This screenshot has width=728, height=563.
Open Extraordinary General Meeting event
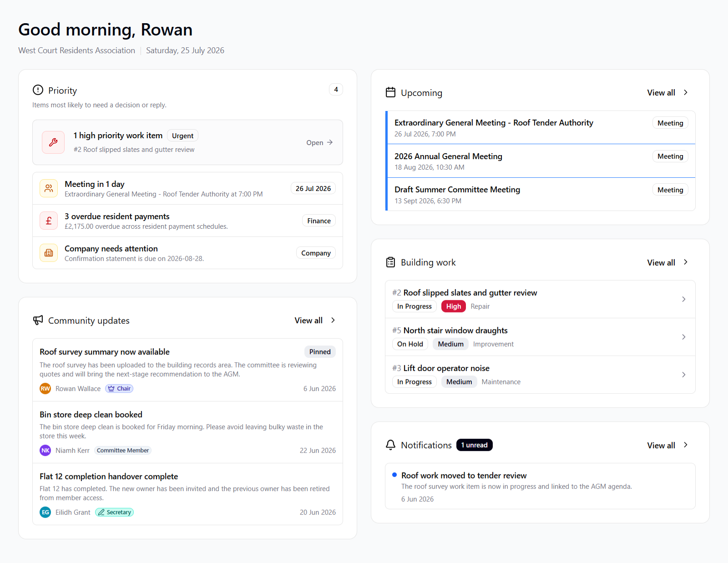(x=541, y=127)
